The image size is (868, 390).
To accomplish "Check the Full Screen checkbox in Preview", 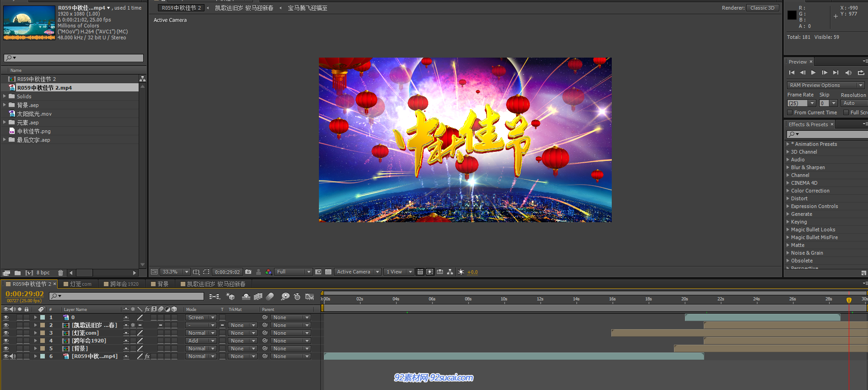I will 846,112.
